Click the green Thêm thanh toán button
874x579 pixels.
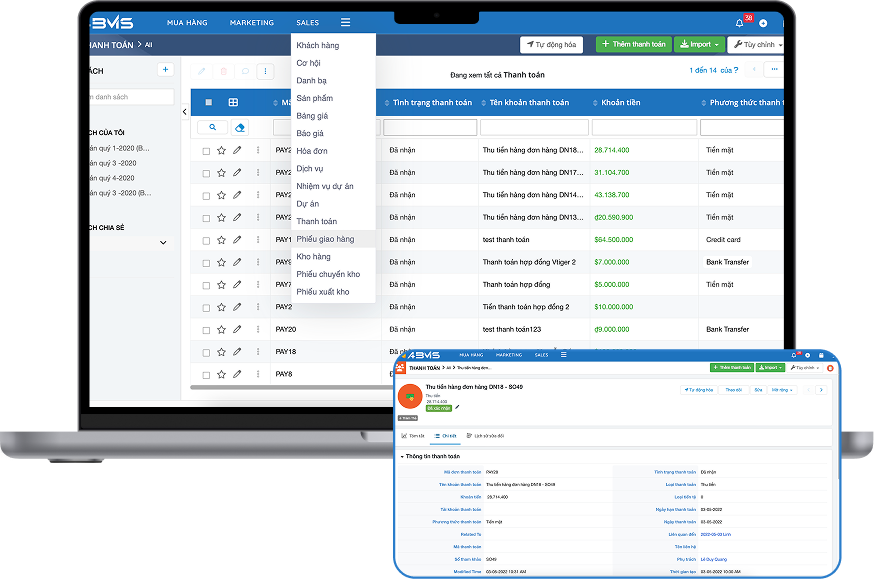point(633,44)
